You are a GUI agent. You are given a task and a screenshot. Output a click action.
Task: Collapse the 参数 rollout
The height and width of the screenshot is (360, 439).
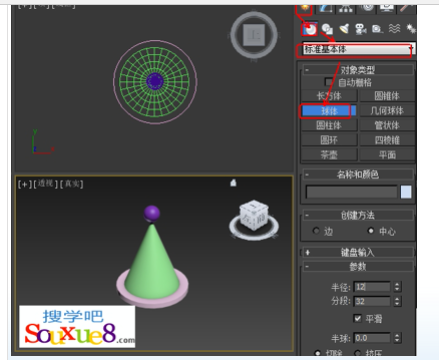click(x=357, y=267)
